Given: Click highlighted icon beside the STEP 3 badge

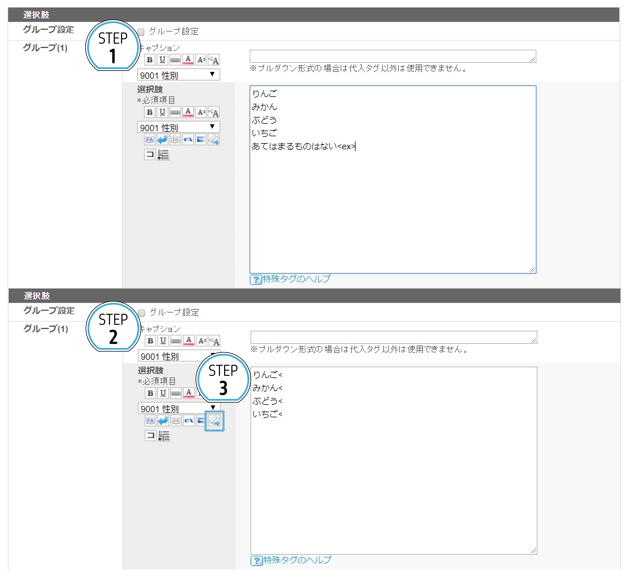Looking at the screenshot, I should 214,422.
